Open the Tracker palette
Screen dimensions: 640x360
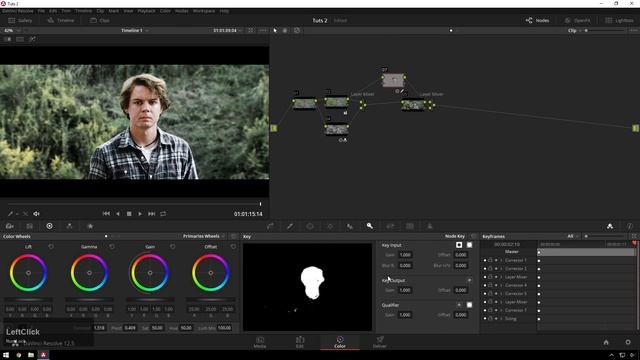(330, 226)
